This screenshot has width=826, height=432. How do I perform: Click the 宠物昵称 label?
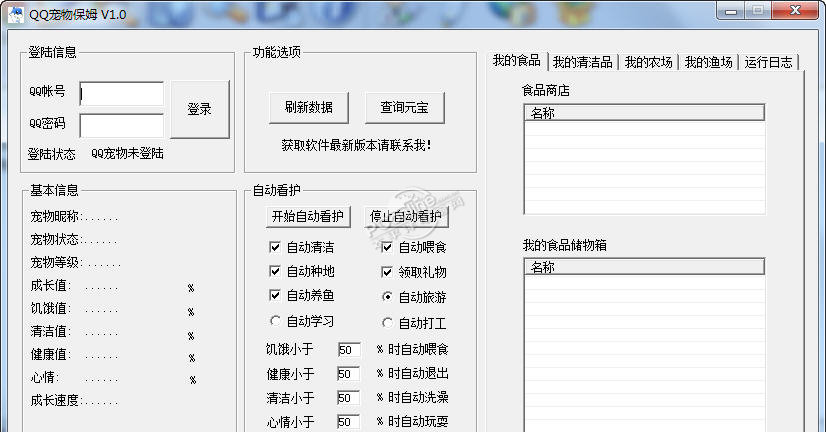(54, 217)
